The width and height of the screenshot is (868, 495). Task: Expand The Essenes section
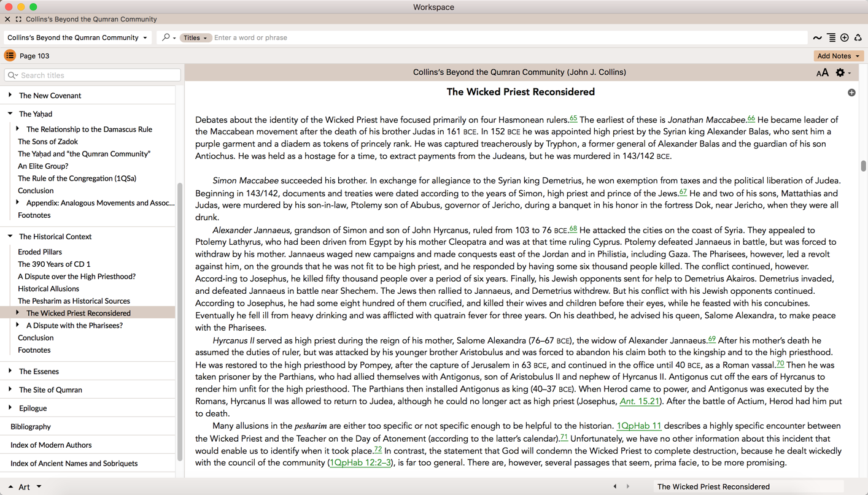(x=10, y=371)
